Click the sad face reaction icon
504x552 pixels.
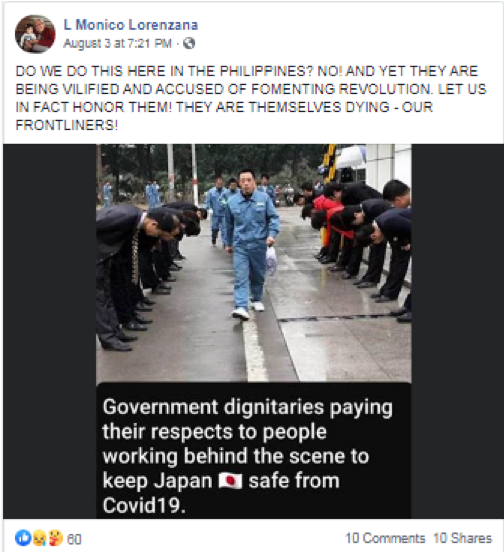(39, 538)
